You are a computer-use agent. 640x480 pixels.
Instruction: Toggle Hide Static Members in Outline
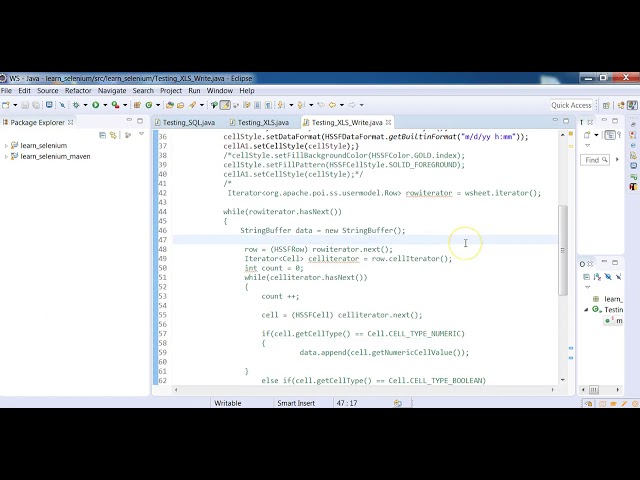(x=618, y=277)
